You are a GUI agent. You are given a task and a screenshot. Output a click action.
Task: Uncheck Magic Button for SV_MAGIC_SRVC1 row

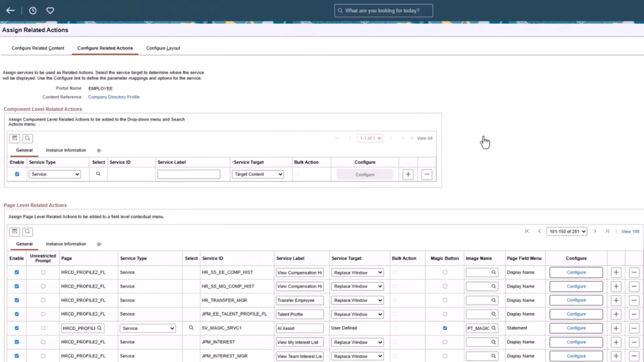(445, 328)
